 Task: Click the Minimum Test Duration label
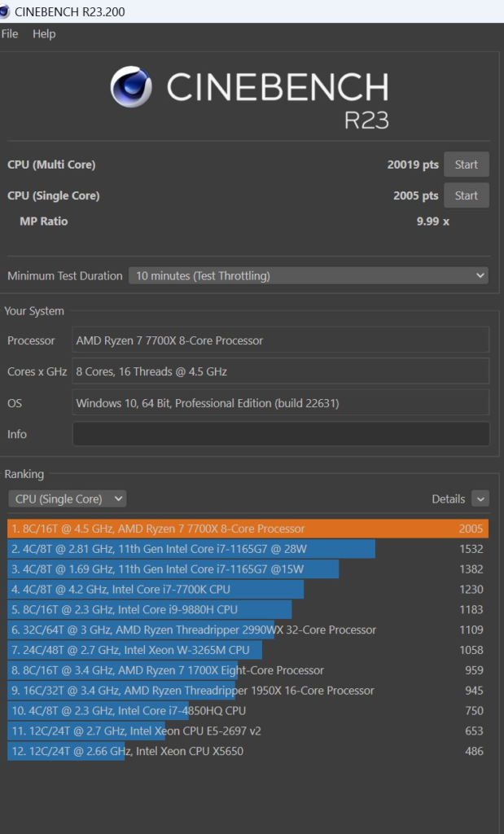click(x=65, y=276)
